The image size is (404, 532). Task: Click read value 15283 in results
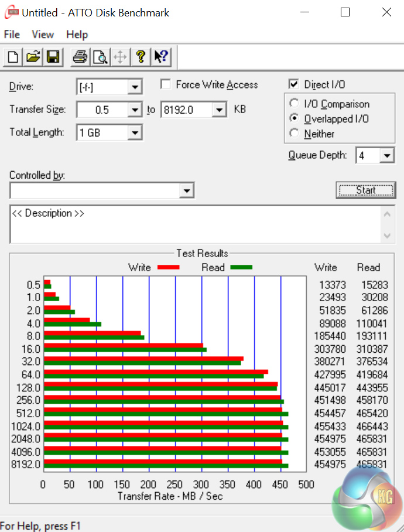(375, 285)
